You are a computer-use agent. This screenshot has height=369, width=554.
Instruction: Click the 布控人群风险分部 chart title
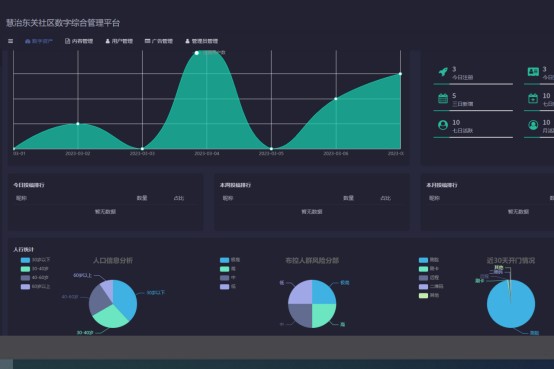click(x=312, y=260)
